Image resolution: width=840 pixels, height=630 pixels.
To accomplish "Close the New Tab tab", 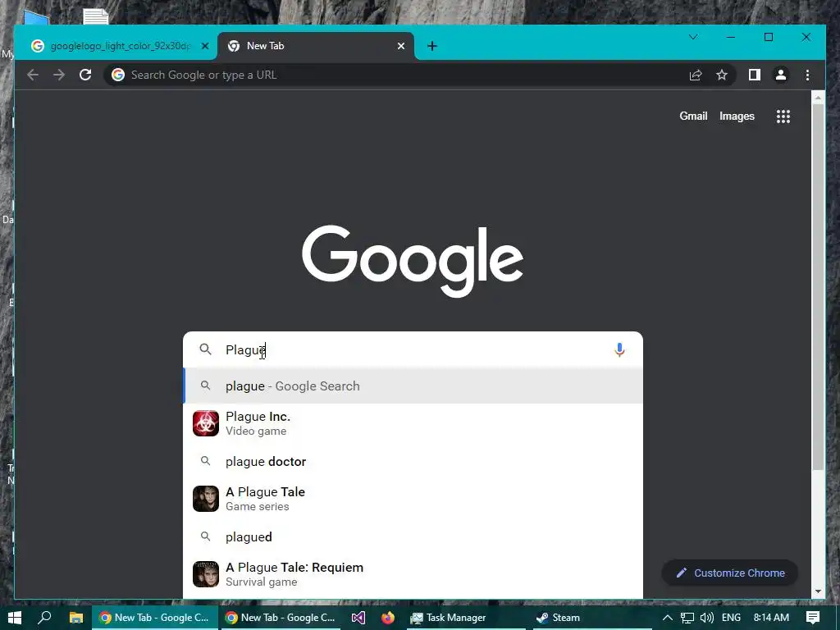I will (x=400, y=46).
